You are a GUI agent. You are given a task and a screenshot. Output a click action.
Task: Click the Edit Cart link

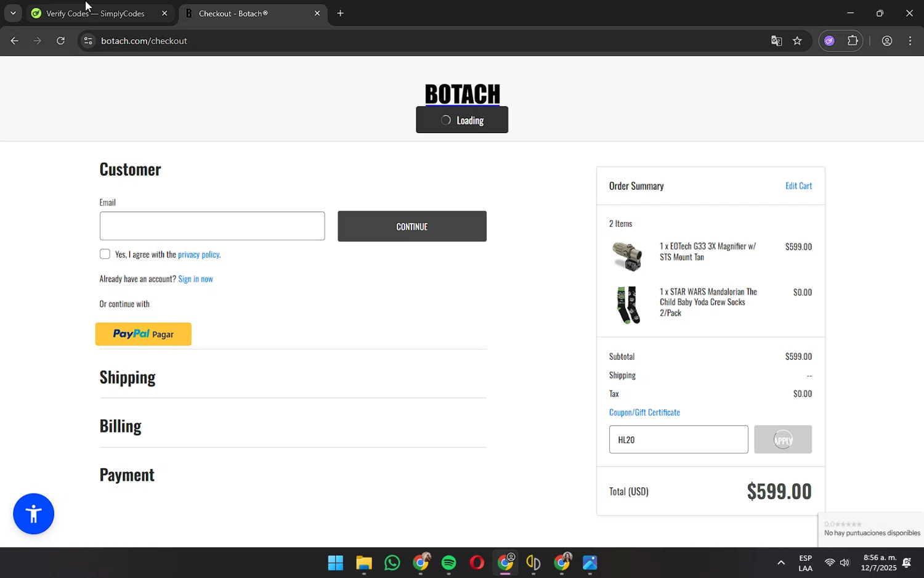(798, 185)
